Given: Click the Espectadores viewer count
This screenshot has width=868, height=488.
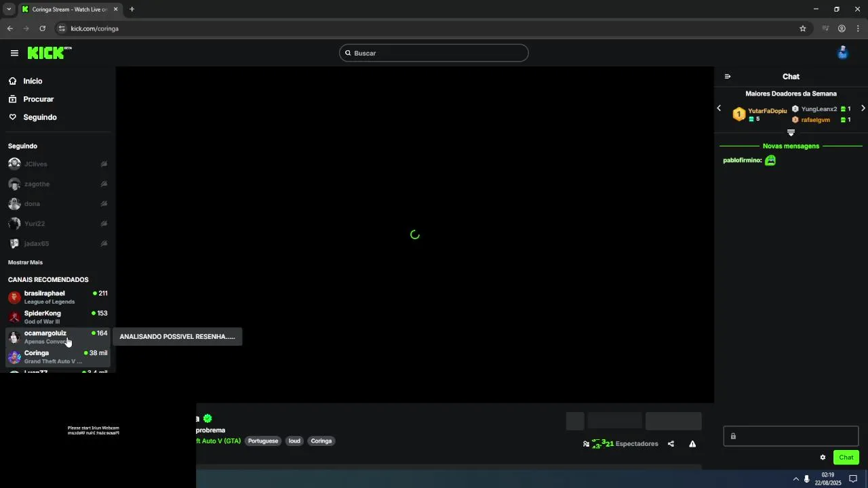Looking at the screenshot, I should pyautogui.click(x=620, y=444).
